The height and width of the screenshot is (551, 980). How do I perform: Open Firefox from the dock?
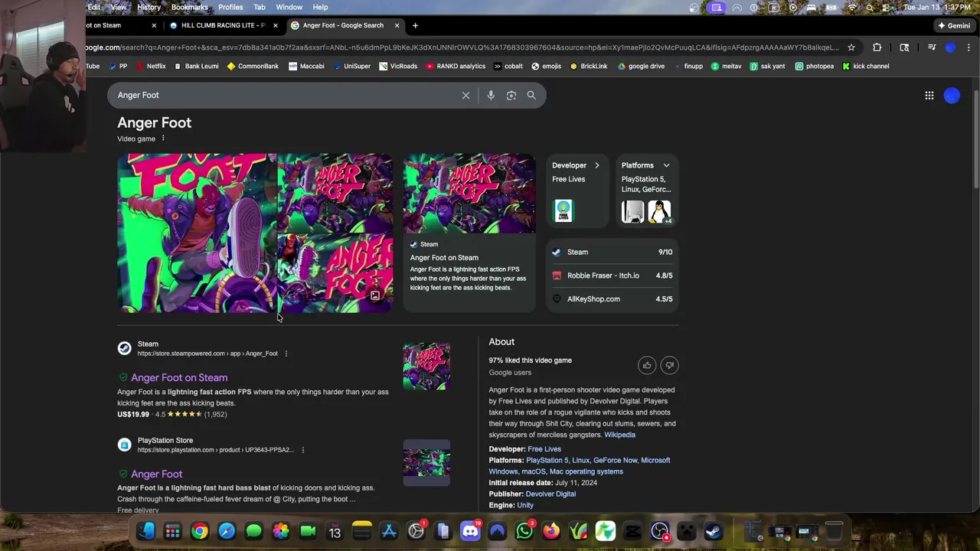point(551,530)
